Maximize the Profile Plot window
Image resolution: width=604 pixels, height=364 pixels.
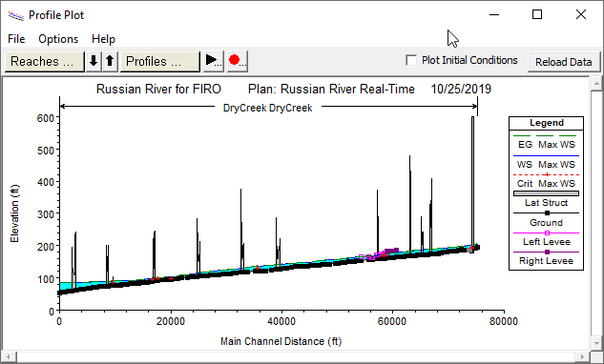(x=537, y=14)
